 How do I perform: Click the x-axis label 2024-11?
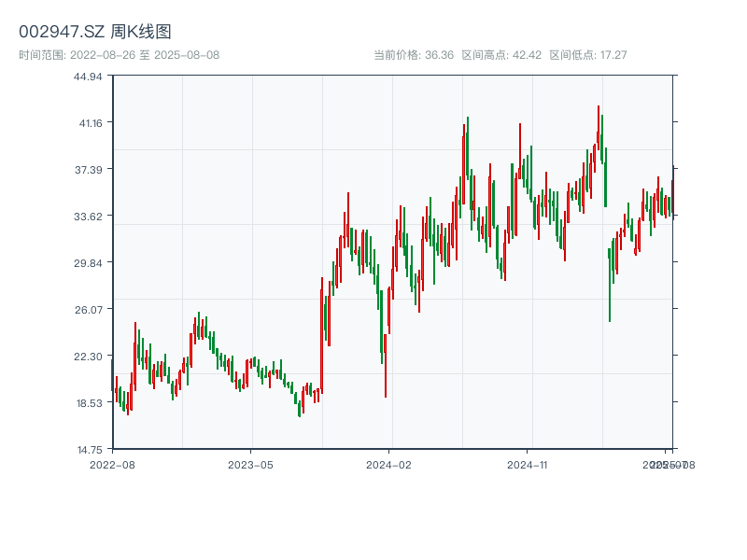tap(528, 465)
